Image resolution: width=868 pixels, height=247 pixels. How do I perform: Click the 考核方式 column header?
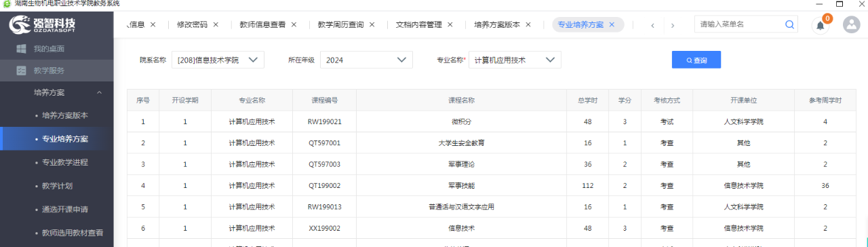pyautogui.click(x=667, y=100)
